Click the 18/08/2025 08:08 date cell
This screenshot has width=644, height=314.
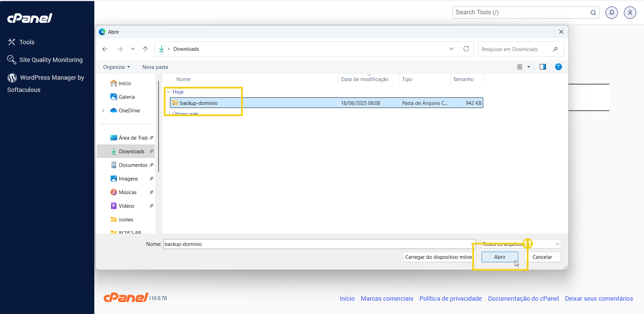[360, 103]
